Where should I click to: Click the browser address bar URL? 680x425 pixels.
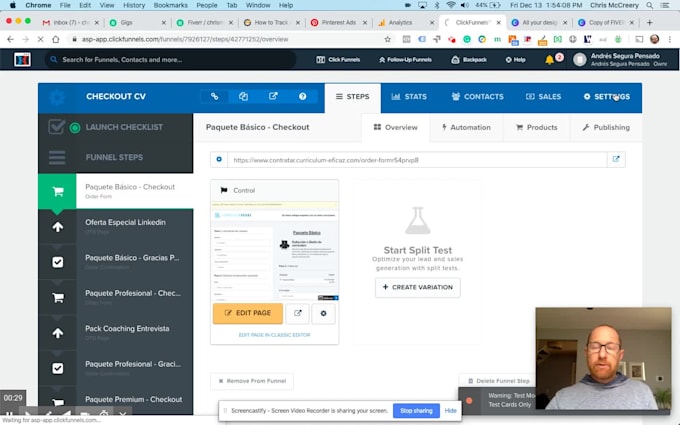(x=185, y=39)
